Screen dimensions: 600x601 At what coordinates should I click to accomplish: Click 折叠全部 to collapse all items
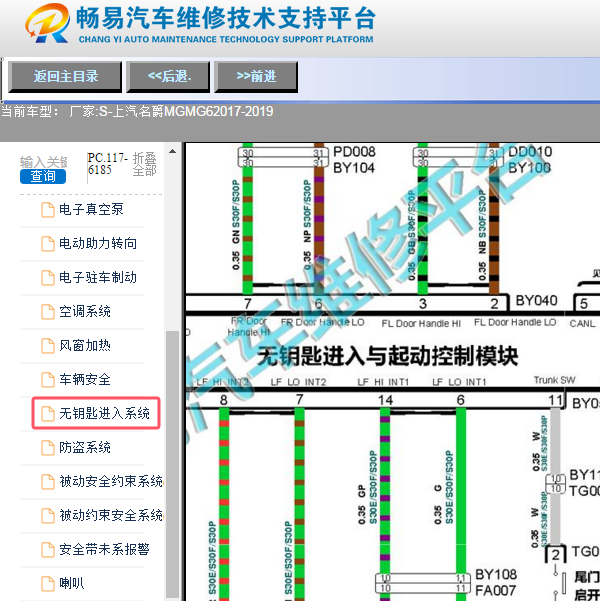pos(145,164)
